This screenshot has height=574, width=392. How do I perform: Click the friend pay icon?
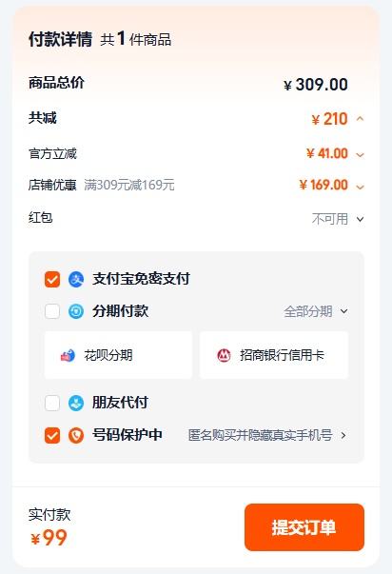click(76, 403)
